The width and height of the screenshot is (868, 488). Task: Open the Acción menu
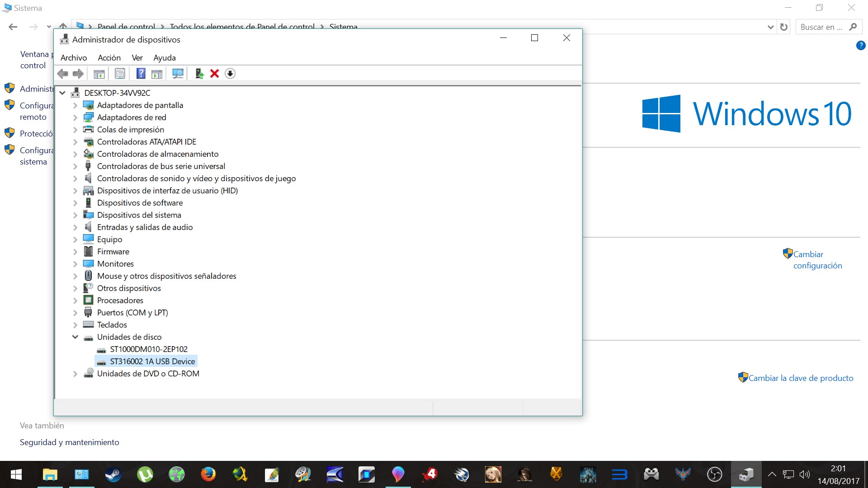[x=109, y=58]
